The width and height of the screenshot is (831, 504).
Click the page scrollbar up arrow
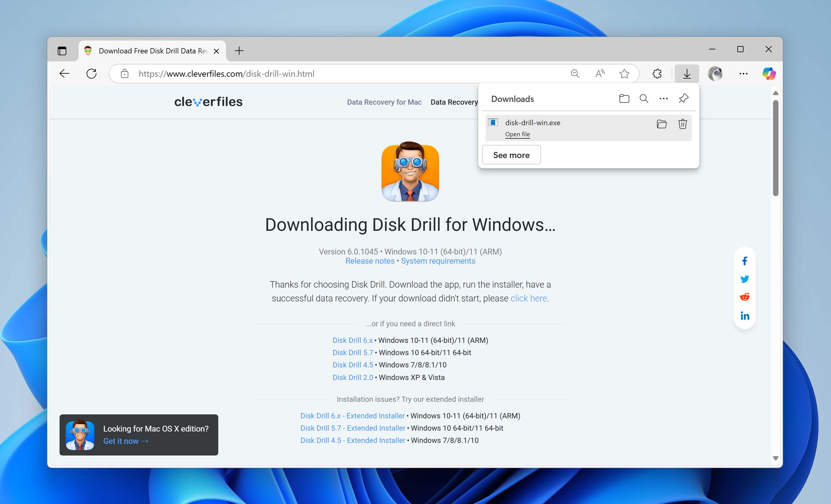[776, 93]
